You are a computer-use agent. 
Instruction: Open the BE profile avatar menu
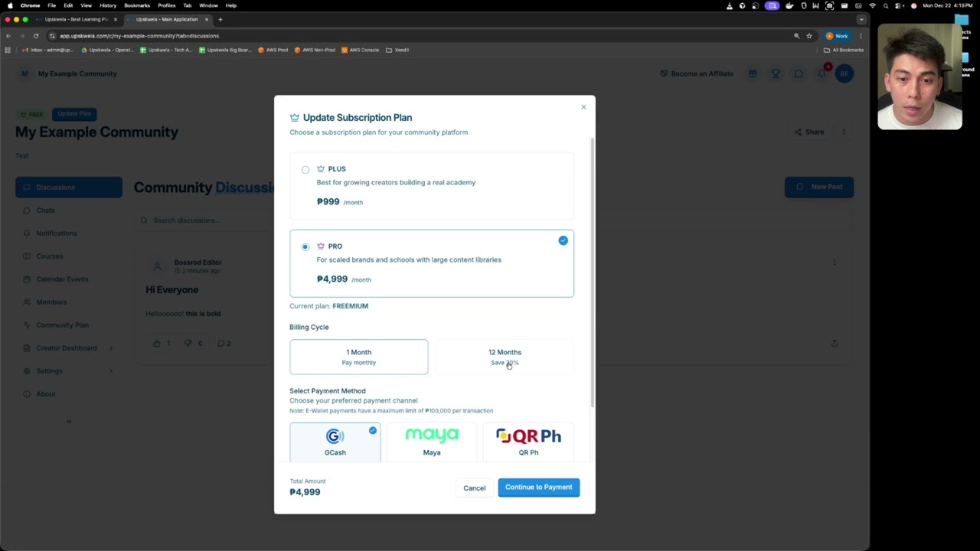pyautogui.click(x=844, y=73)
